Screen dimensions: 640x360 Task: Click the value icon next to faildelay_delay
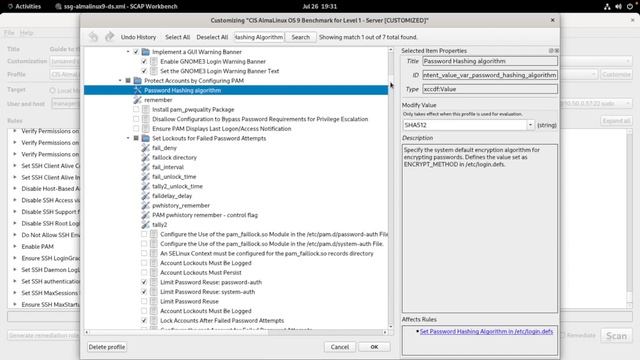click(x=145, y=196)
